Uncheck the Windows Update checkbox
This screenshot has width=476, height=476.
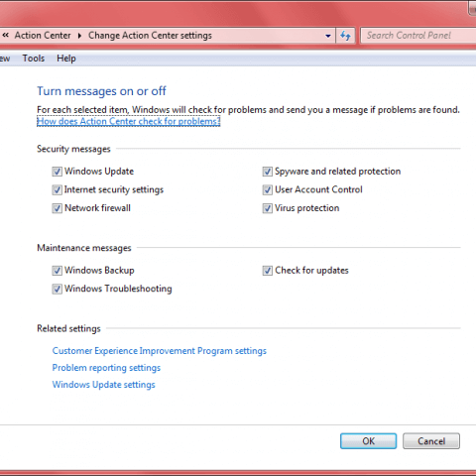coord(58,172)
